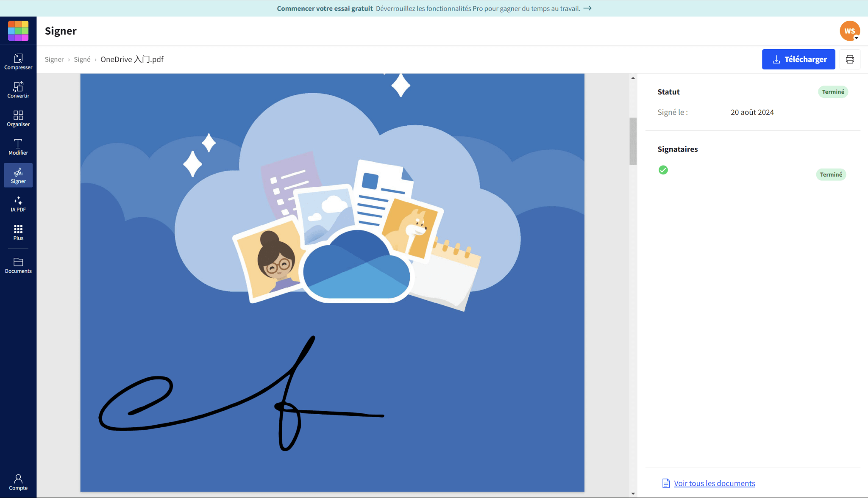Click the free trial banner arrow

coord(587,8)
